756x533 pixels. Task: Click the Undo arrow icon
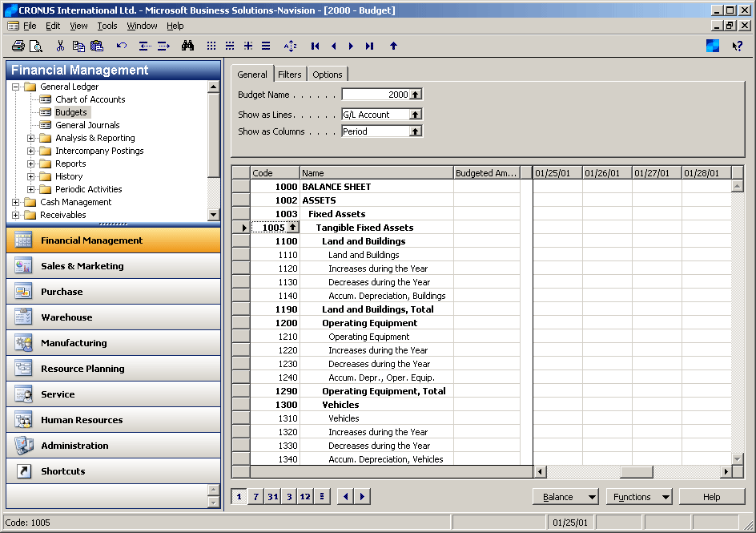point(122,46)
